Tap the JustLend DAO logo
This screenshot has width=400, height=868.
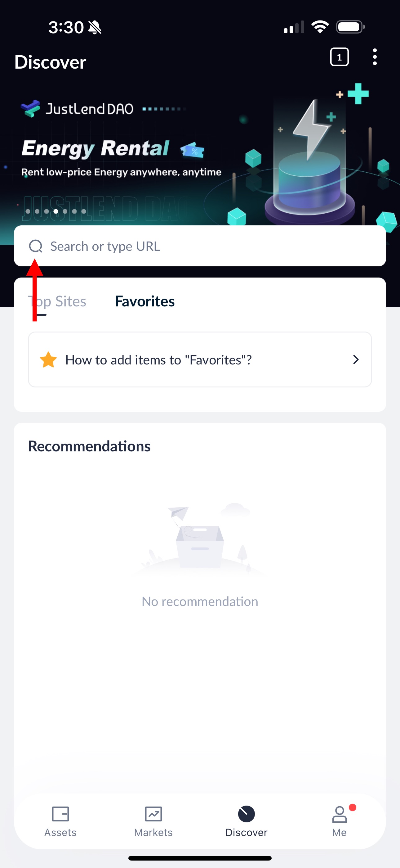pos(77,109)
